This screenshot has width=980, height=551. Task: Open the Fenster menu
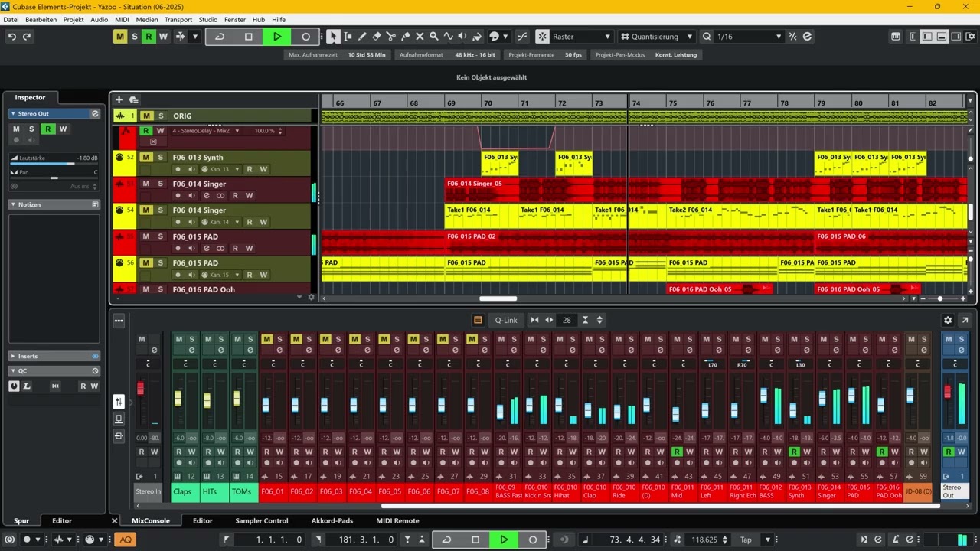click(x=235, y=20)
